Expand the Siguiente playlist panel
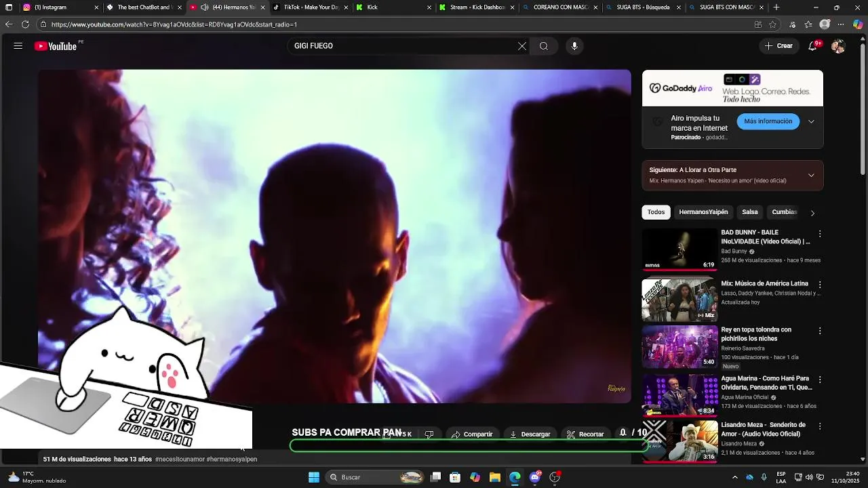Image resolution: width=868 pixels, height=488 pixels. [x=811, y=175]
